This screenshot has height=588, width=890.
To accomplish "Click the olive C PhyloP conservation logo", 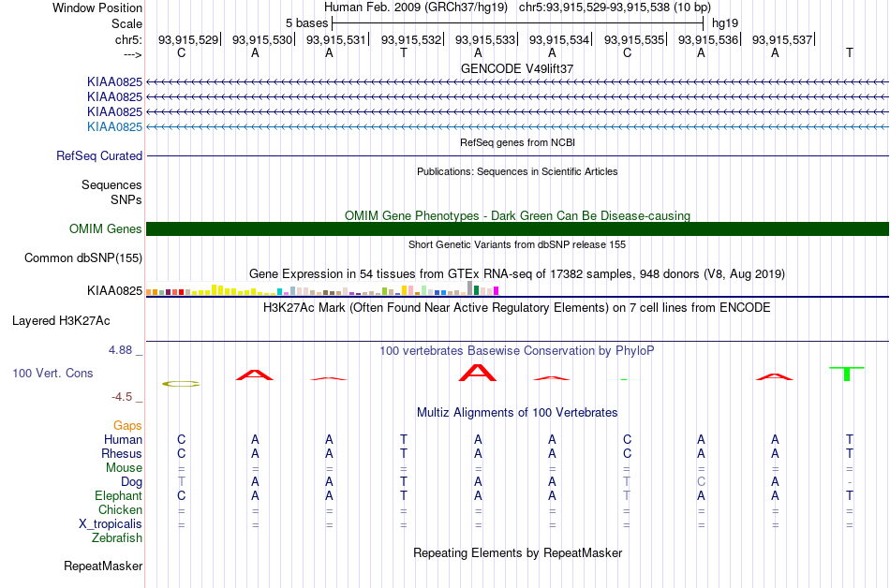I will [x=181, y=384].
